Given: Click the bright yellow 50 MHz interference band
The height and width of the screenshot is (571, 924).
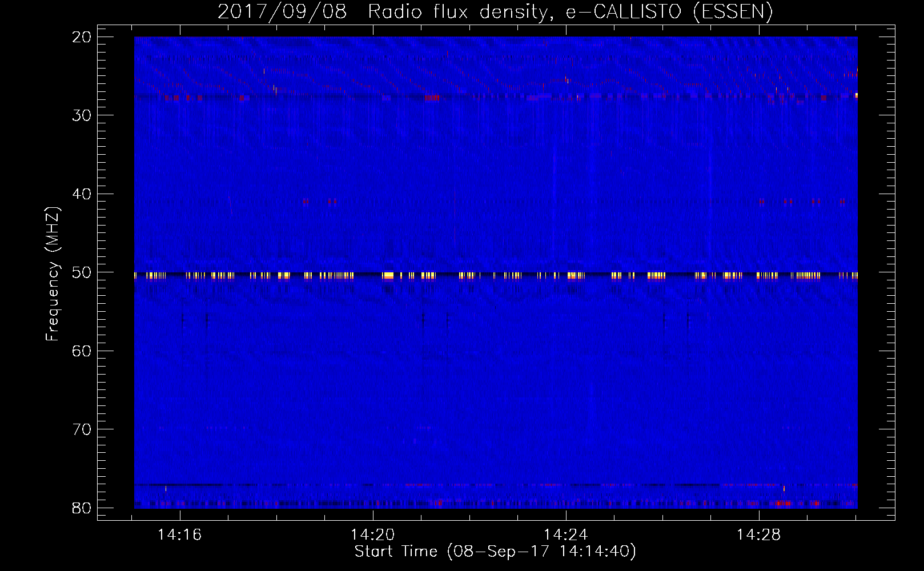Looking at the screenshot, I should click(496, 276).
